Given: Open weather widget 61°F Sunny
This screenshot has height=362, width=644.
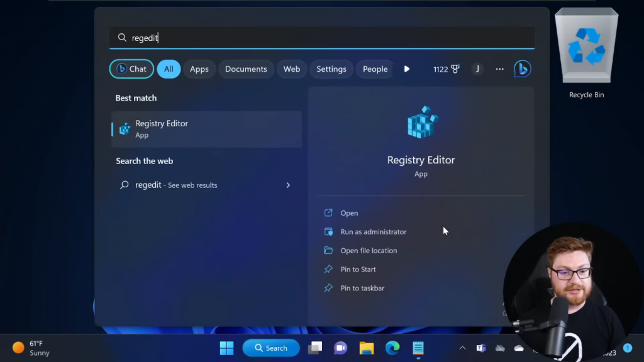Looking at the screenshot, I should click(x=31, y=348).
